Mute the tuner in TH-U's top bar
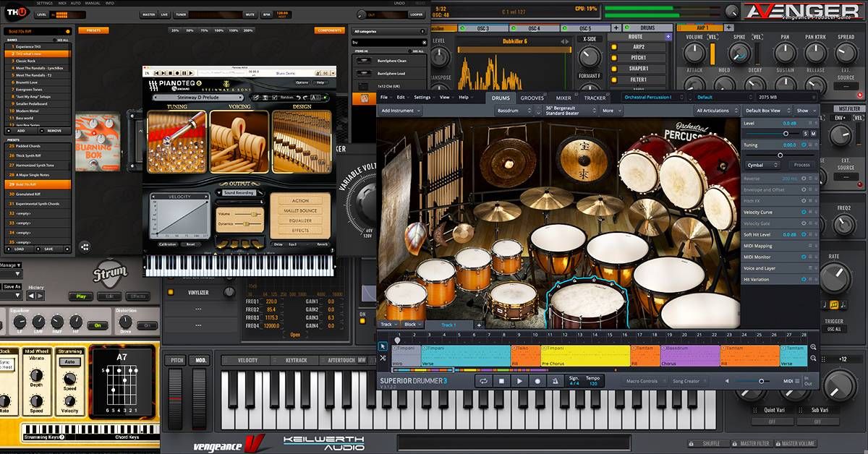Viewport: 868px width, 454px height. 250,14
